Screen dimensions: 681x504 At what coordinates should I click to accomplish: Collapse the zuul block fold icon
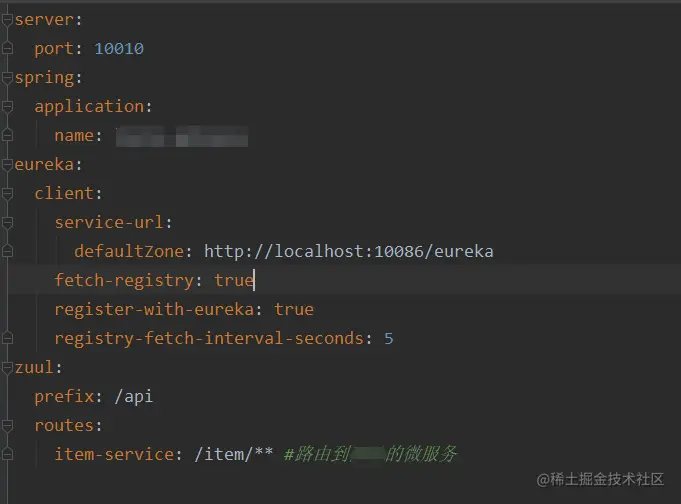coord(7,367)
